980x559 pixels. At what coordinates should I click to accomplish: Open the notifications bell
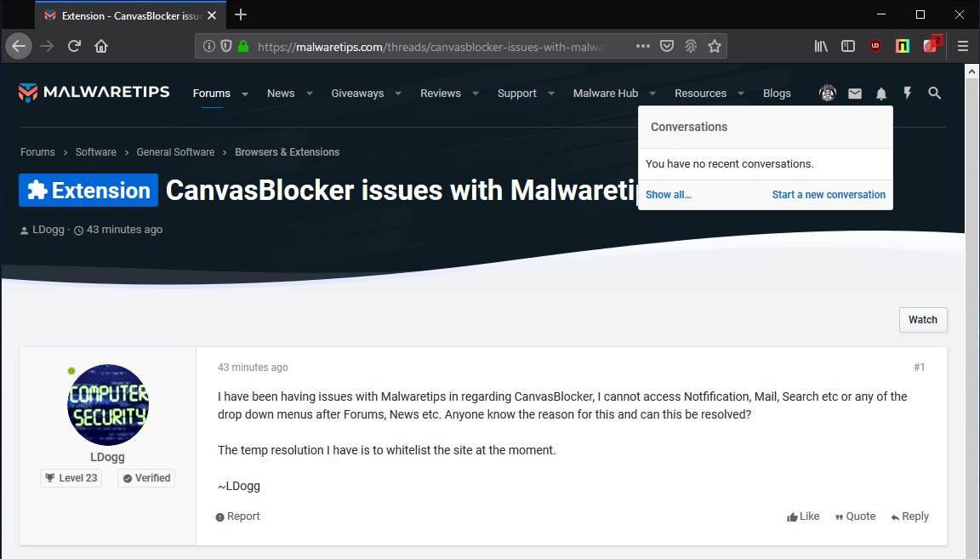(880, 94)
